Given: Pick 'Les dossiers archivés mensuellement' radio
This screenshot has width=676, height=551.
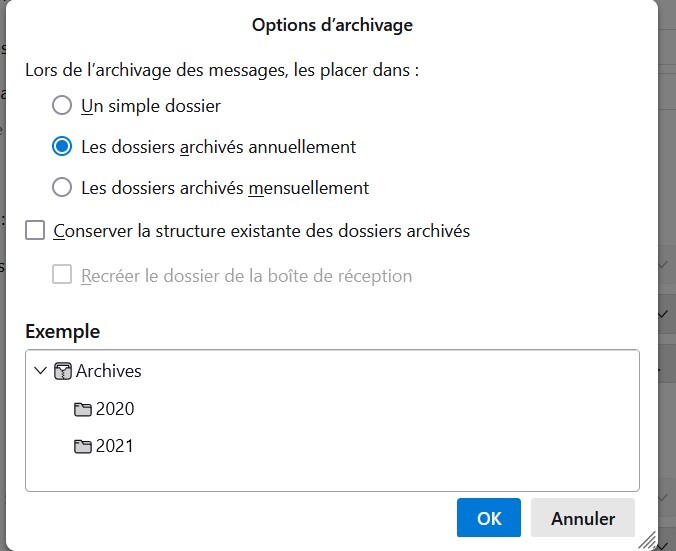Looking at the screenshot, I should click(x=62, y=187).
